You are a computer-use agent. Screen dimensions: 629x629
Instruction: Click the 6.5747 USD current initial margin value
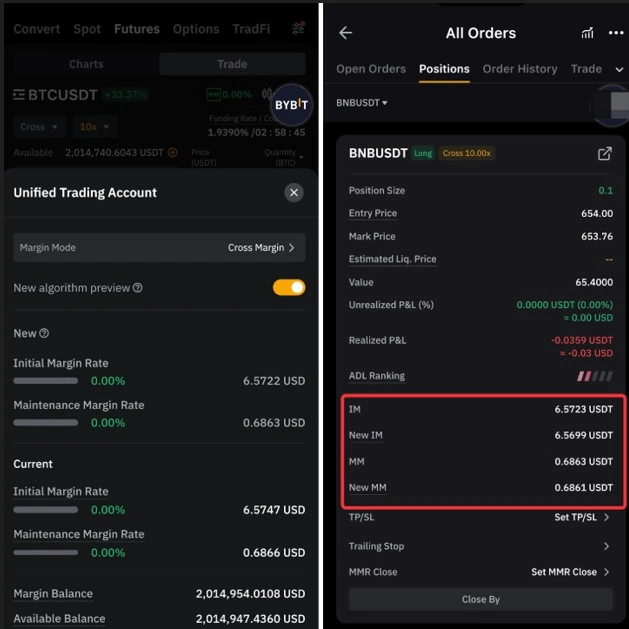click(x=274, y=510)
